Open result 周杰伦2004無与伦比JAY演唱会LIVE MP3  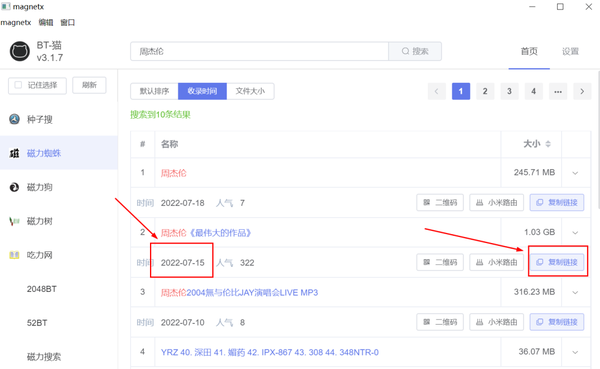(x=239, y=292)
